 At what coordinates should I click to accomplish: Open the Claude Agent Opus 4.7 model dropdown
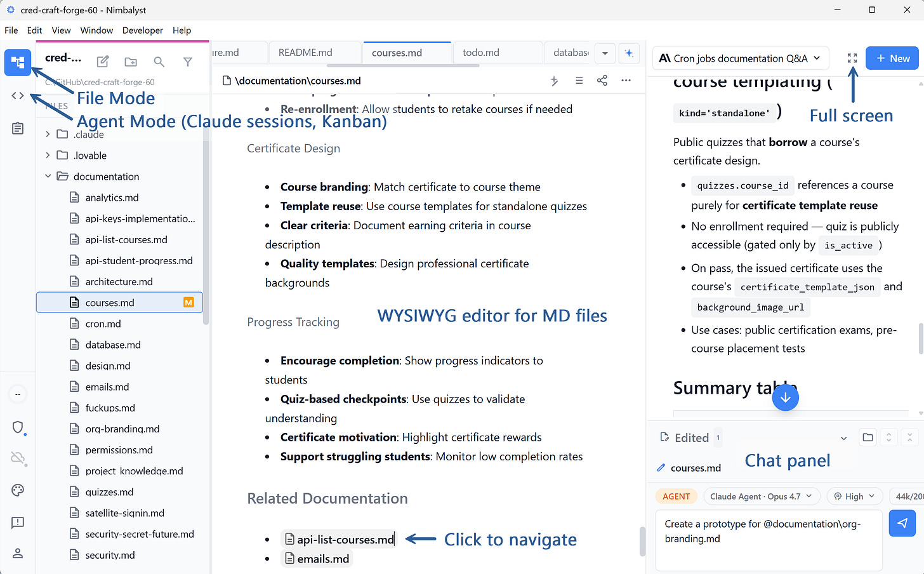[x=762, y=496]
